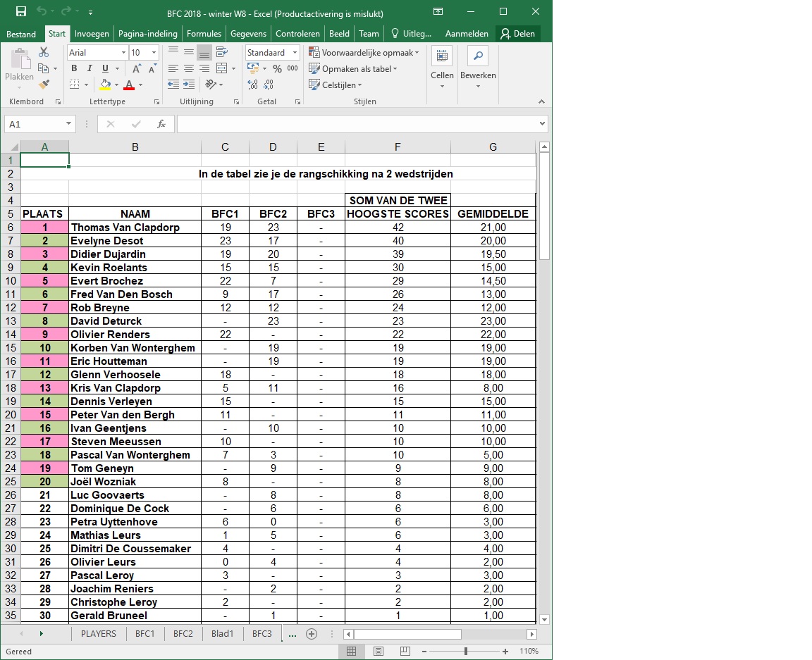Click the wrap text icon
812x660 pixels.
point(222,53)
